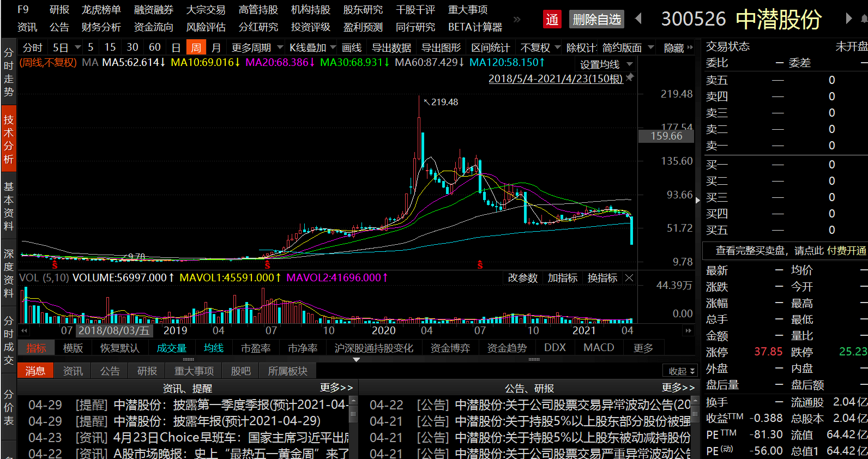Go to next stock with right arrow
This screenshot has height=459, width=868.
pyautogui.click(x=848, y=19)
